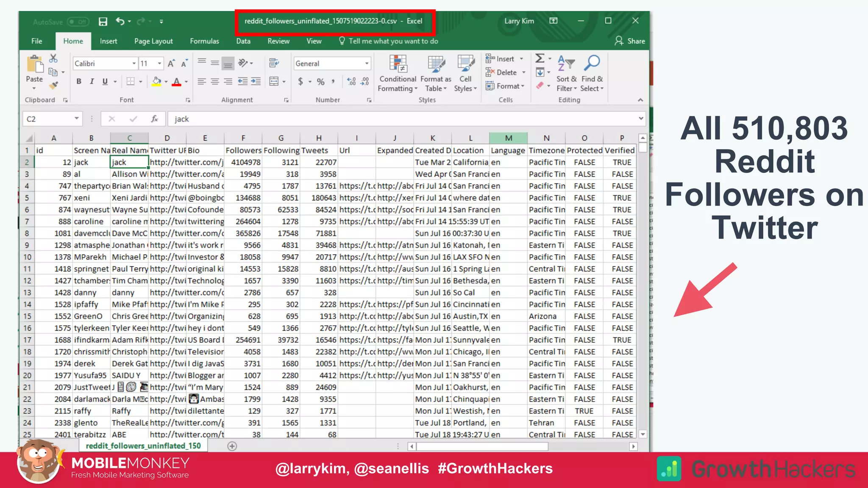Viewport: 868px width, 488px height.
Task: Toggle Center alignment in alignment group
Action: point(215,81)
